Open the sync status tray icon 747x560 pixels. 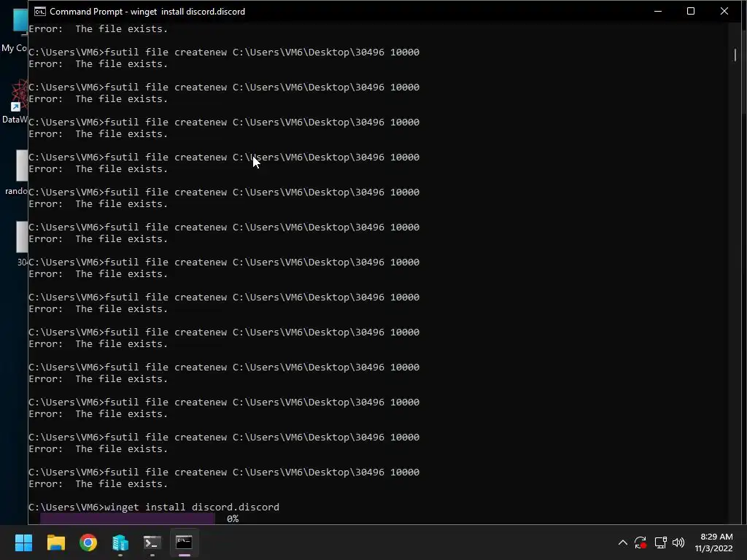640,542
